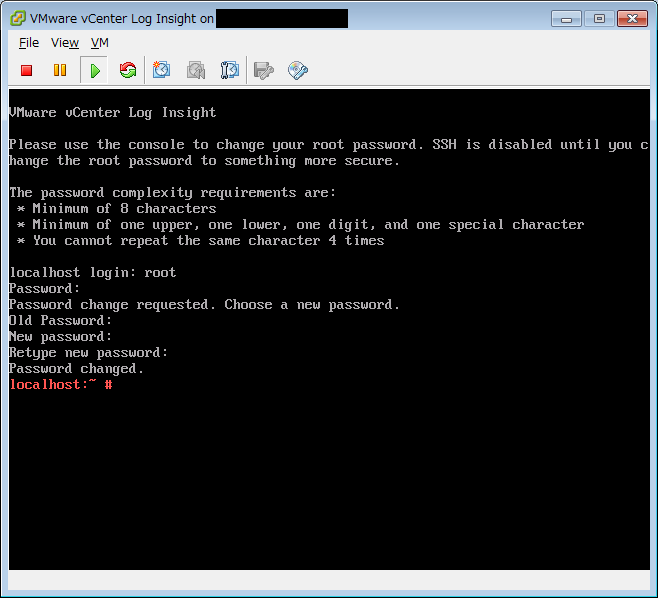Click the 'VMware vCenter Log Insight' console heading
The height and width of the screenshot is (598, 658).
(112, 112)
